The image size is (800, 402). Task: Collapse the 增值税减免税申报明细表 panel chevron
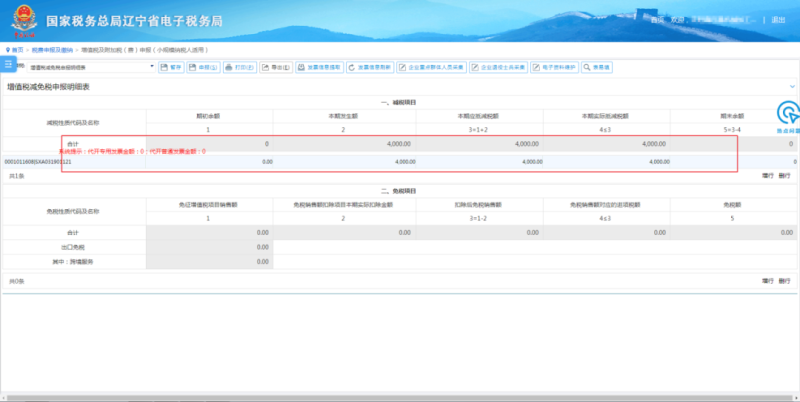coord(792,87)
